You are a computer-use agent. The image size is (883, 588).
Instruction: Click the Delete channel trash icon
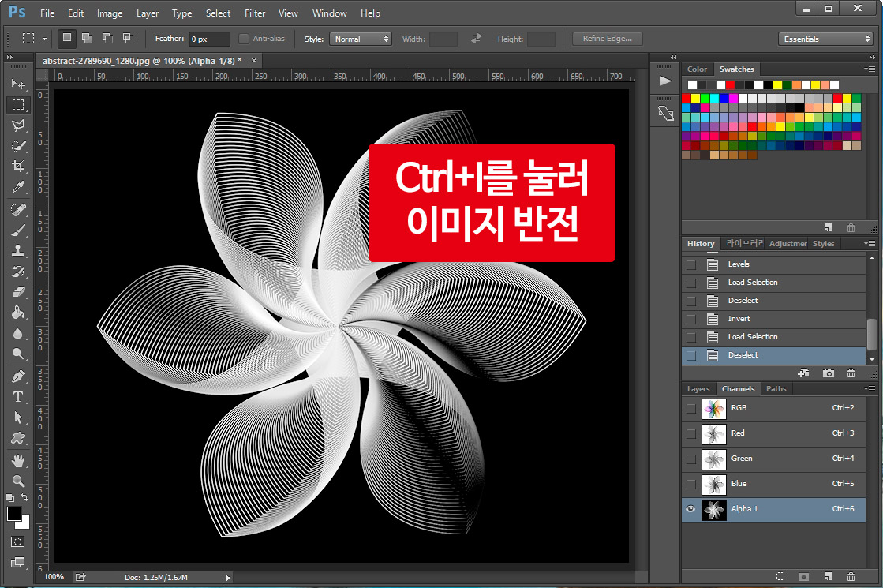point(851,576)
